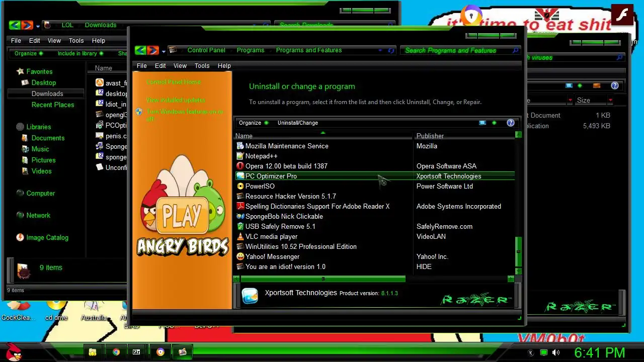Click the vertical scrollbar thumb in the program list
644x362 pixels.
(518, 252)
